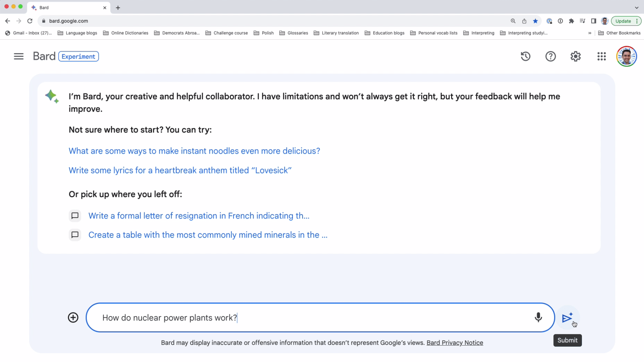This screenshot has height=362, width=644.
Task: Click the address bar URL
Action: click(68, 21)
